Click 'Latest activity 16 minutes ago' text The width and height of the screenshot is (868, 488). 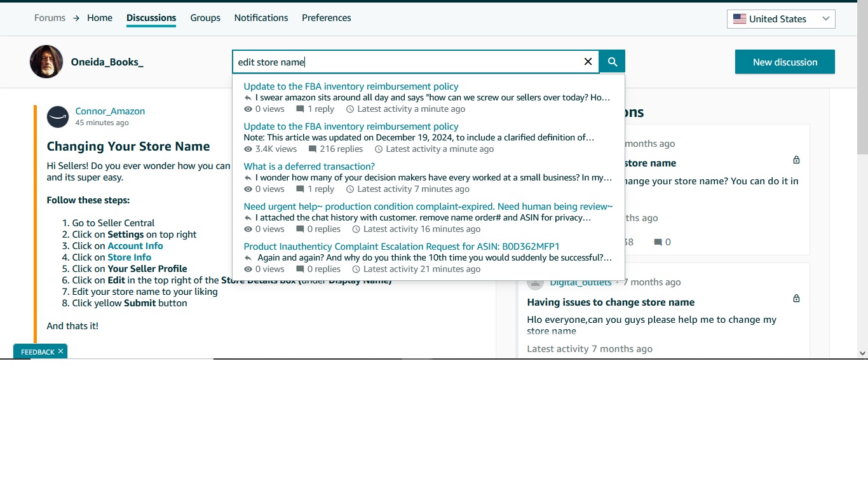tap(422, 229)
